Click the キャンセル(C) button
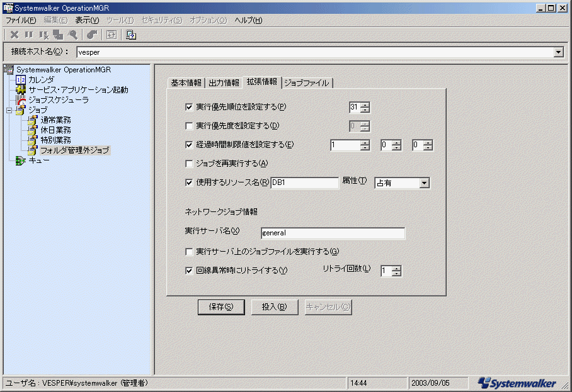This screenshot has width=572, height=392. [328, 307]
